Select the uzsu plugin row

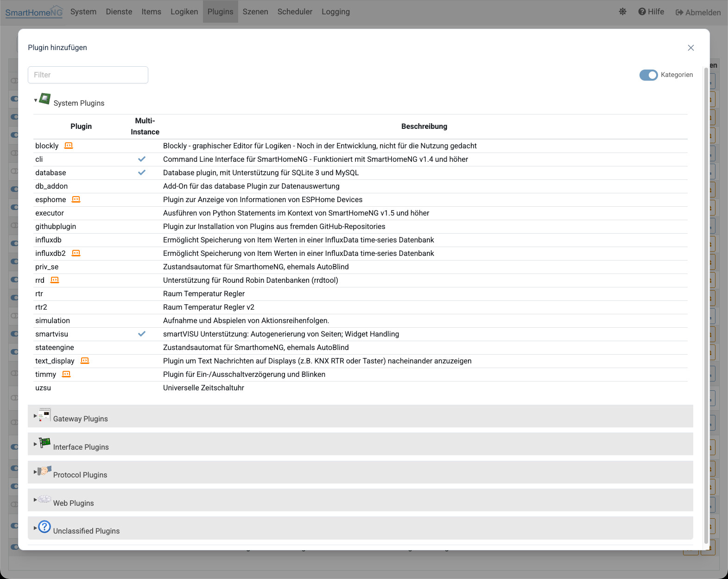(x=361, y=388)
